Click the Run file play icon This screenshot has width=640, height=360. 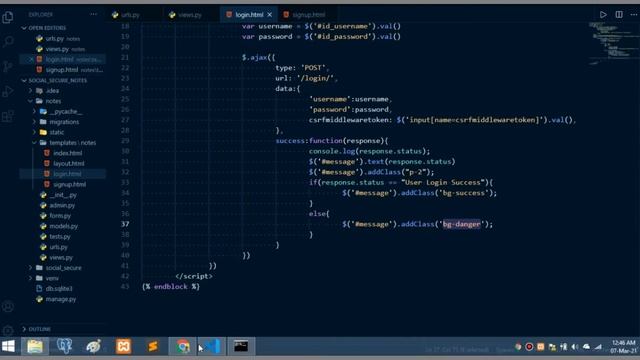(603, 14)
